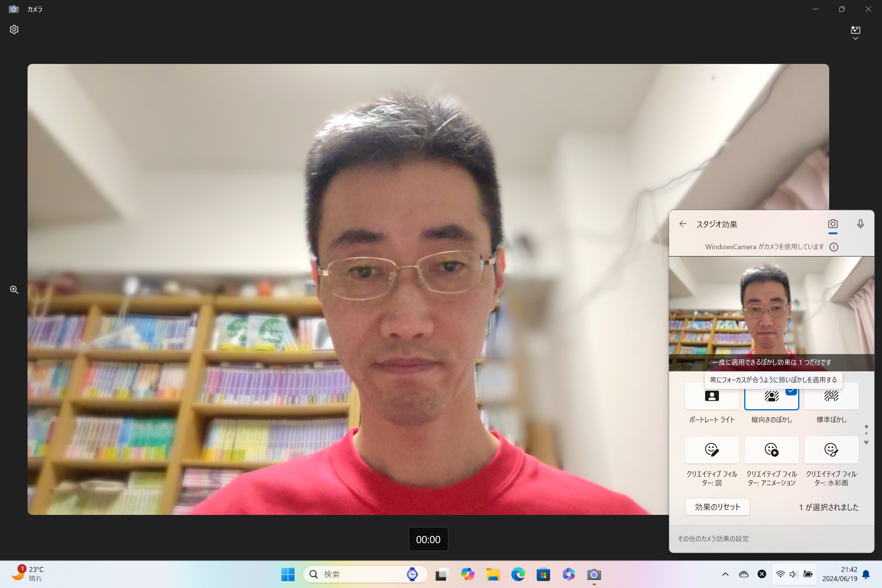Screen dimensions: 882x588
Task: Disable the 縦向きのぼかし effect
Action: (771, 398)
